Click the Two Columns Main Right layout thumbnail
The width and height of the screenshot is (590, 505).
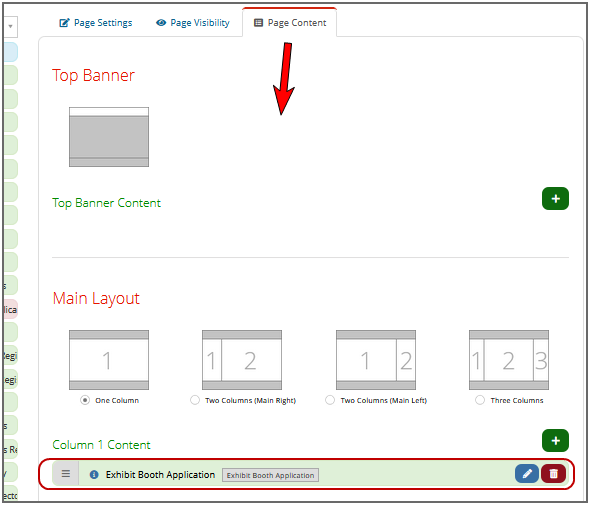coord(242,360)
